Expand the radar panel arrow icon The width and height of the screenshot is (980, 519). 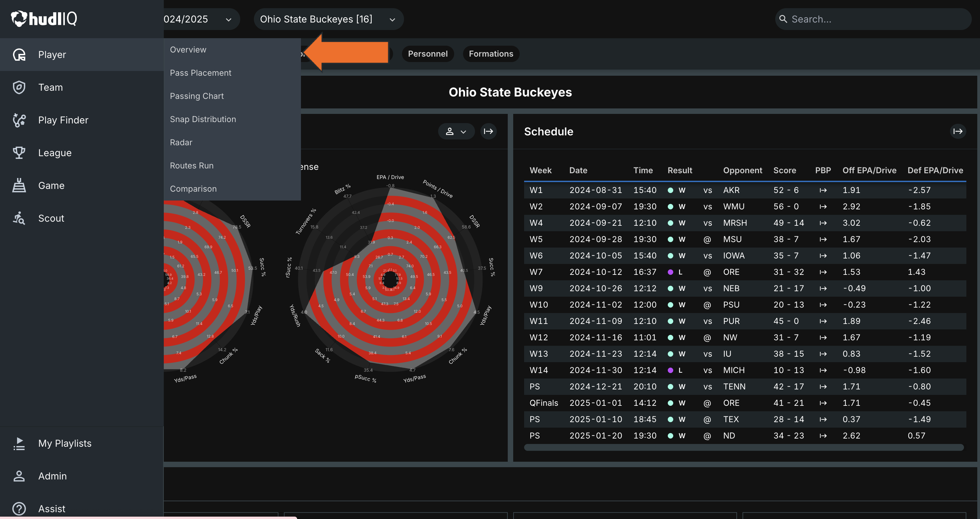489,132
